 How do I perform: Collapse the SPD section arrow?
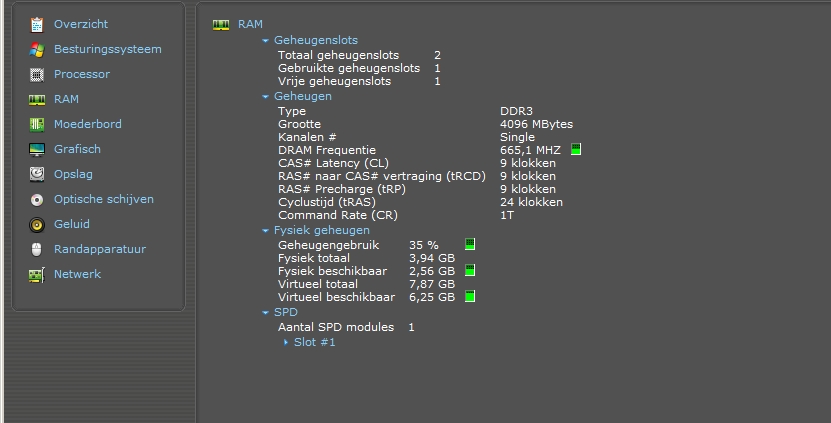[x=266, y=313]
